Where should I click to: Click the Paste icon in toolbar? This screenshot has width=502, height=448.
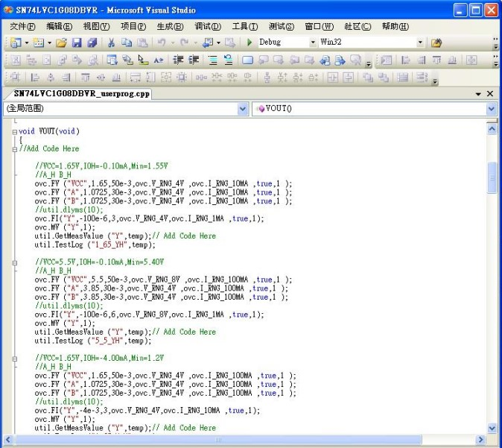[x=140, y=42]
